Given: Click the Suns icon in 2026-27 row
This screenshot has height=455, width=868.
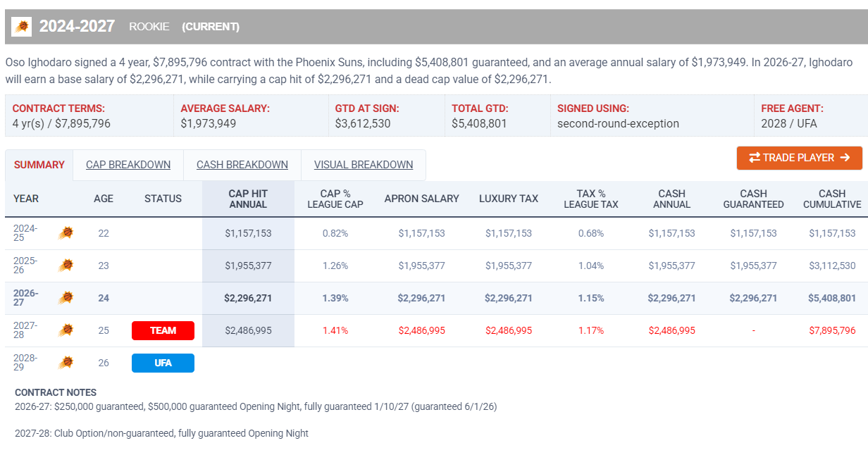Looking at the screenshot, I should (x=66, y=298).
